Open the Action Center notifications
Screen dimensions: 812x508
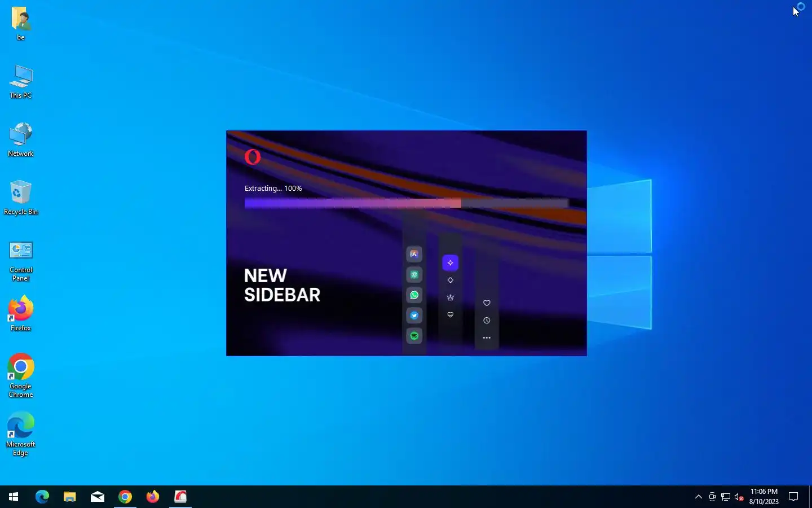793,497
